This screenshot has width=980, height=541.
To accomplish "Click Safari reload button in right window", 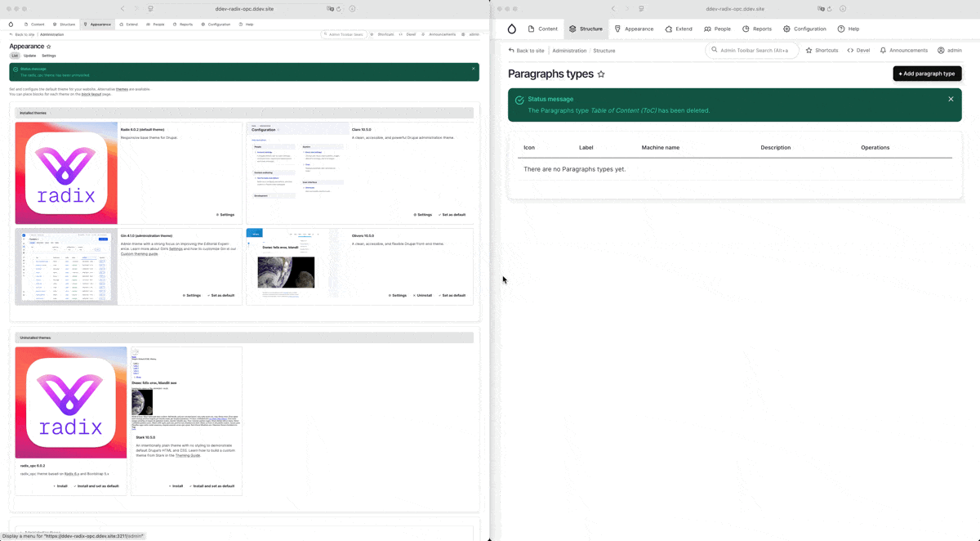I will point(830,9).
